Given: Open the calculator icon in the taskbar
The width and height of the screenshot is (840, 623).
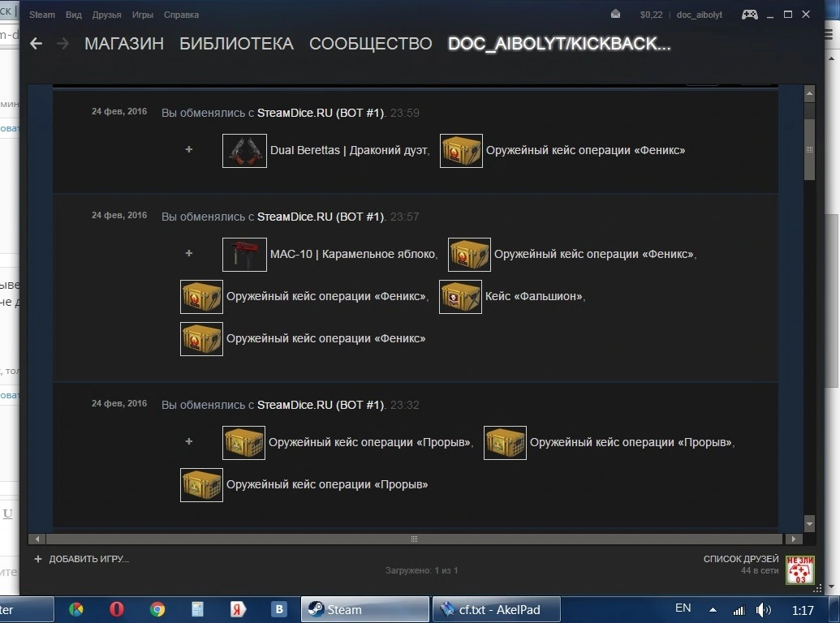Looking at the screenshot, I should coord(198,609).
